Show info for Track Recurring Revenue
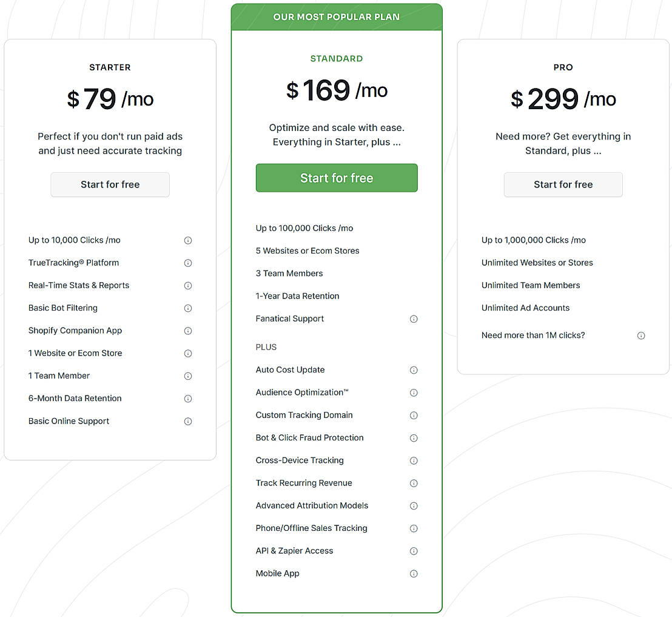 [414, 483]
